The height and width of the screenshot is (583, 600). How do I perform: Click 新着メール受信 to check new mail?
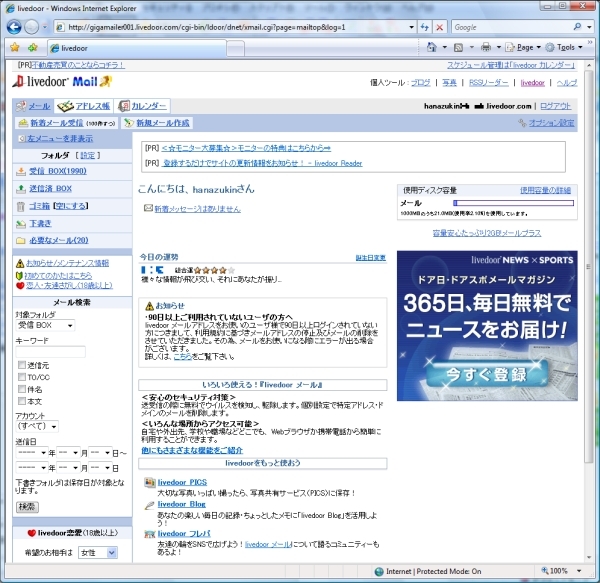pos(66,123)
